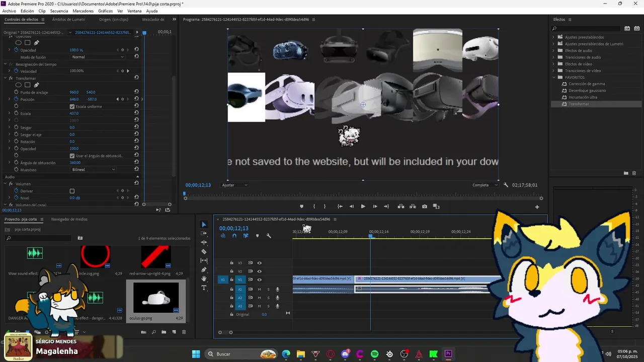Screen dimensions: 644x362
Task: Solo audio track A2
Action: coord(268,298)
